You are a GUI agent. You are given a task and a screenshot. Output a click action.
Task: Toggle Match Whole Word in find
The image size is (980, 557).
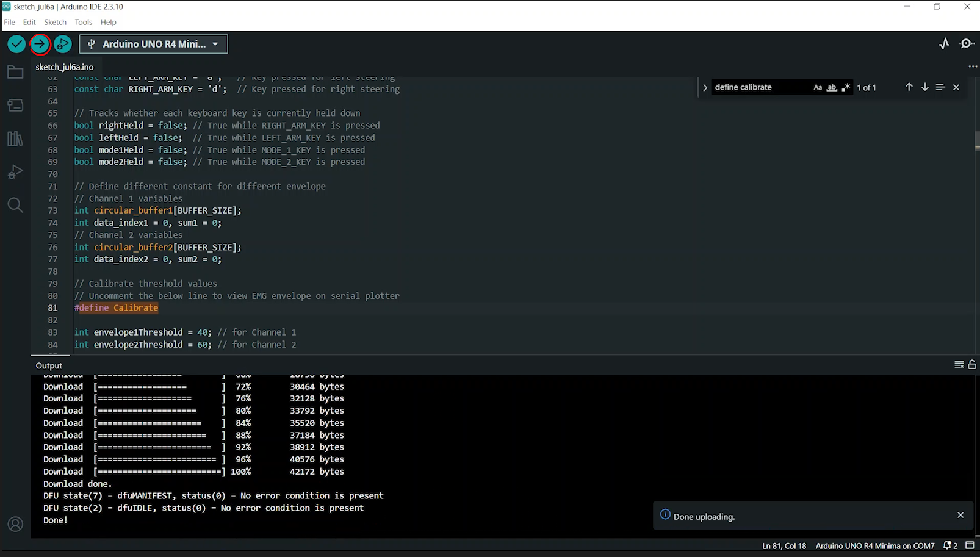[x=832, y=87]
